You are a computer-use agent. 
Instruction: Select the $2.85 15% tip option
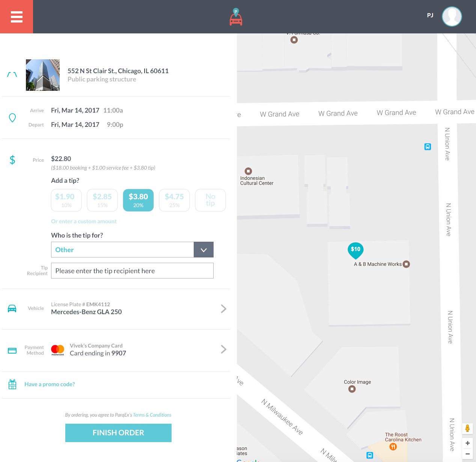pyautogui.click(x=102, y=200)
